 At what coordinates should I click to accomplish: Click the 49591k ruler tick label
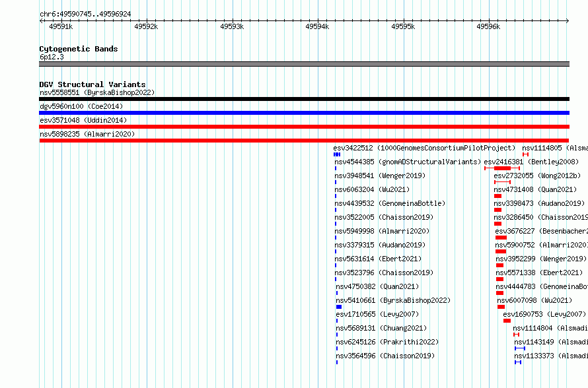tap(61, 26)
